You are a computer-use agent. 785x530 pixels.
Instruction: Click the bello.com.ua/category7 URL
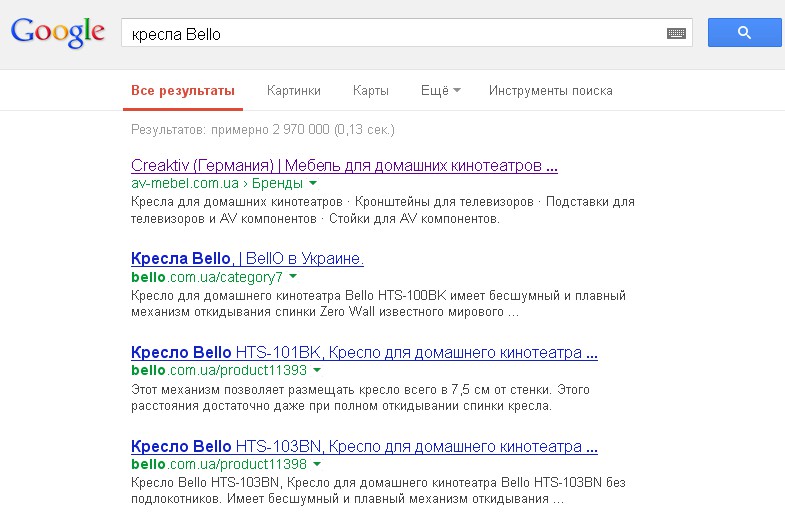point(207,277)
